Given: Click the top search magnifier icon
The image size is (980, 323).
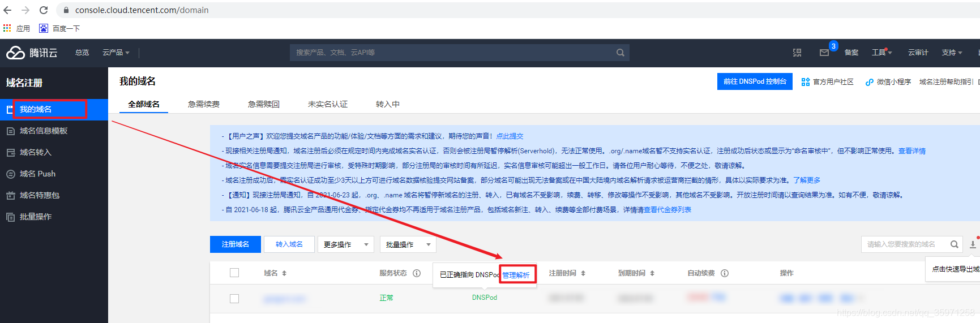Looking at the screenshot, I should [620, 53].
